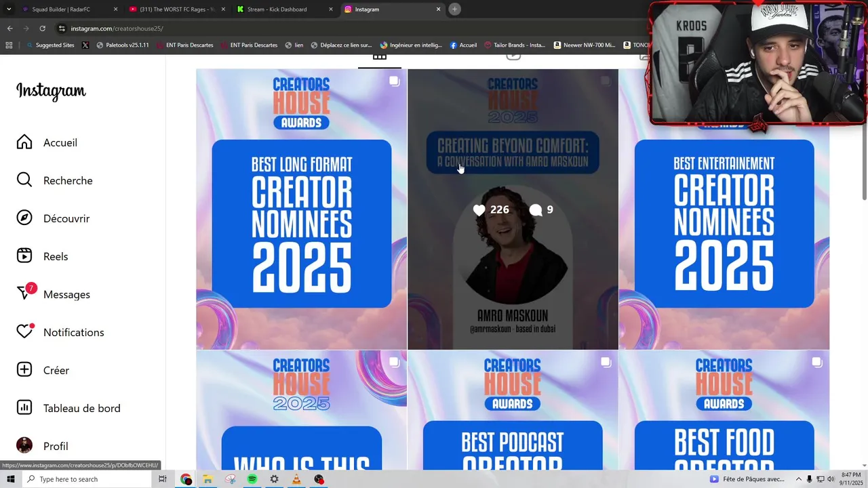Expand the system tray hidden icons chevron
The height and width of the screenshot is (488, 868).
pyautogui.click(x=798, y=479)
